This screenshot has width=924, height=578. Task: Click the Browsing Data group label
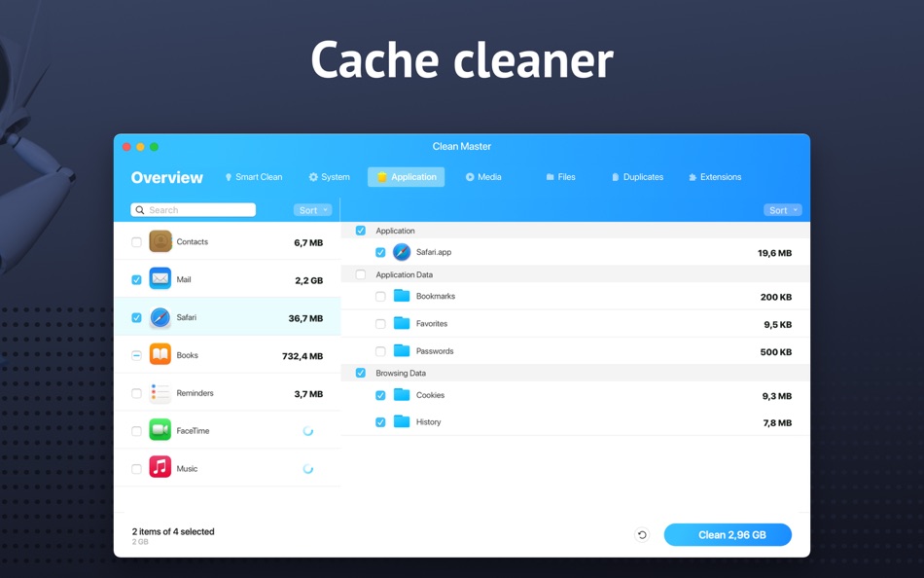401,373
